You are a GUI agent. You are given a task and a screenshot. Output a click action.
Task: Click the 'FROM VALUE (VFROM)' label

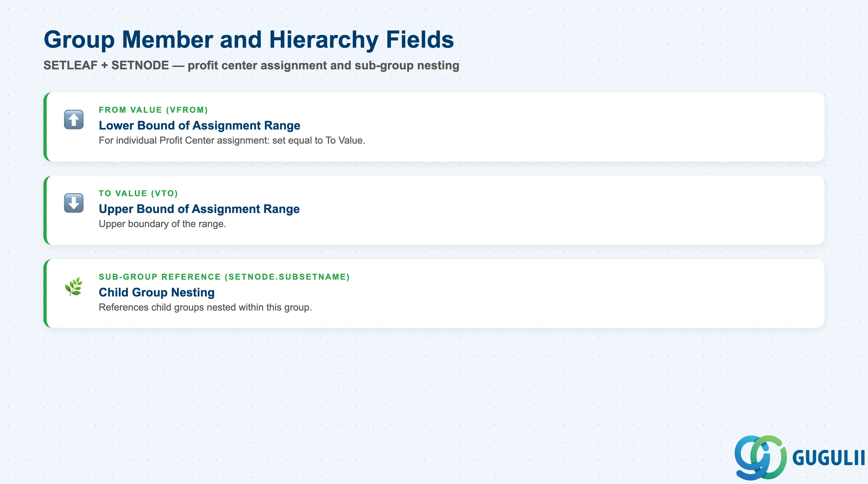tap(153, 110)
